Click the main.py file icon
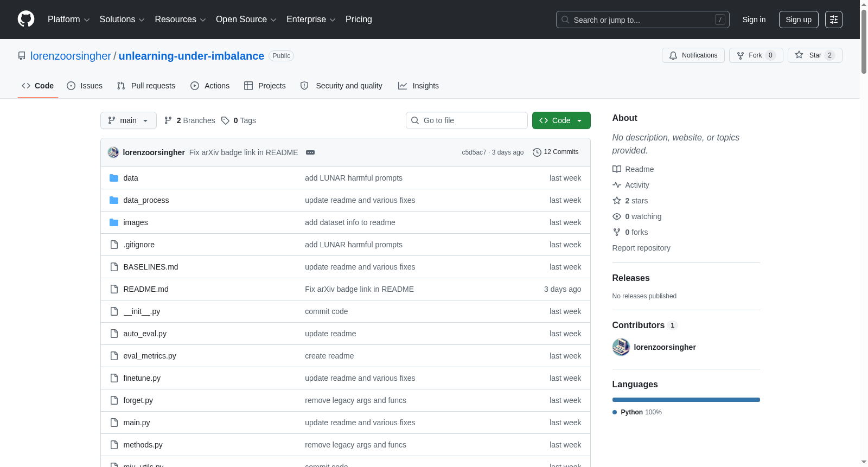 pyautogui.click(x=114, y=423)
